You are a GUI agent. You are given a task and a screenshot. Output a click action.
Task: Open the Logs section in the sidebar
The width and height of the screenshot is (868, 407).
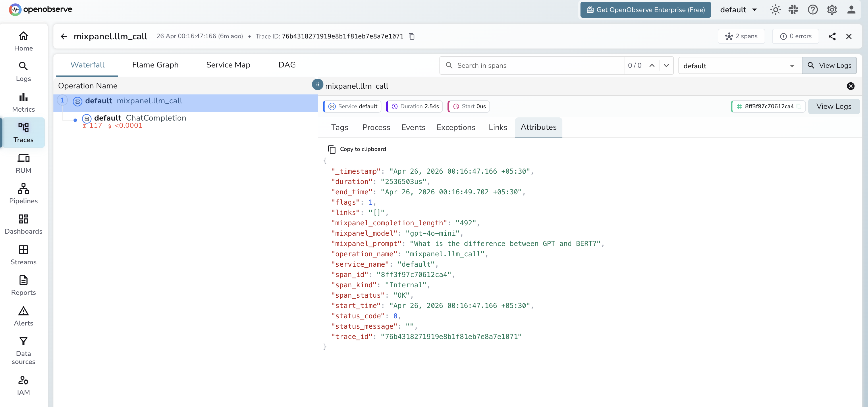pos(23,71)
